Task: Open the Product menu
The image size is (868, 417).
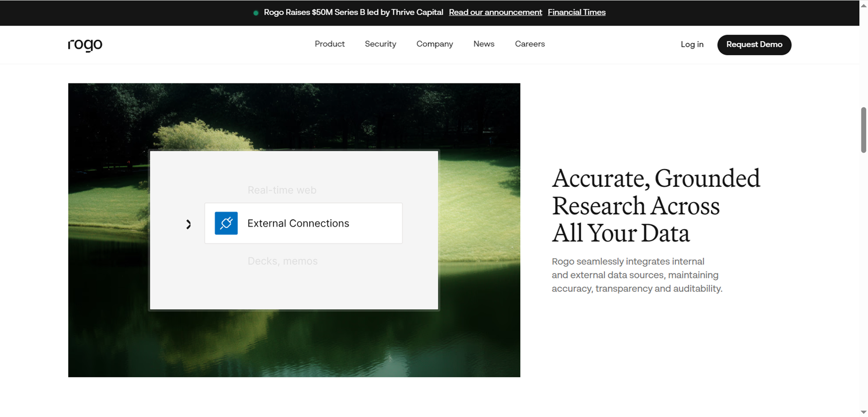Action: pos(330,44)
